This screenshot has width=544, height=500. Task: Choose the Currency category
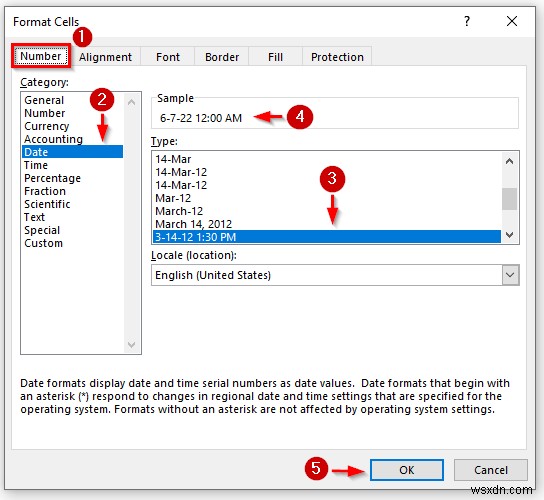(x=72, y=126)
